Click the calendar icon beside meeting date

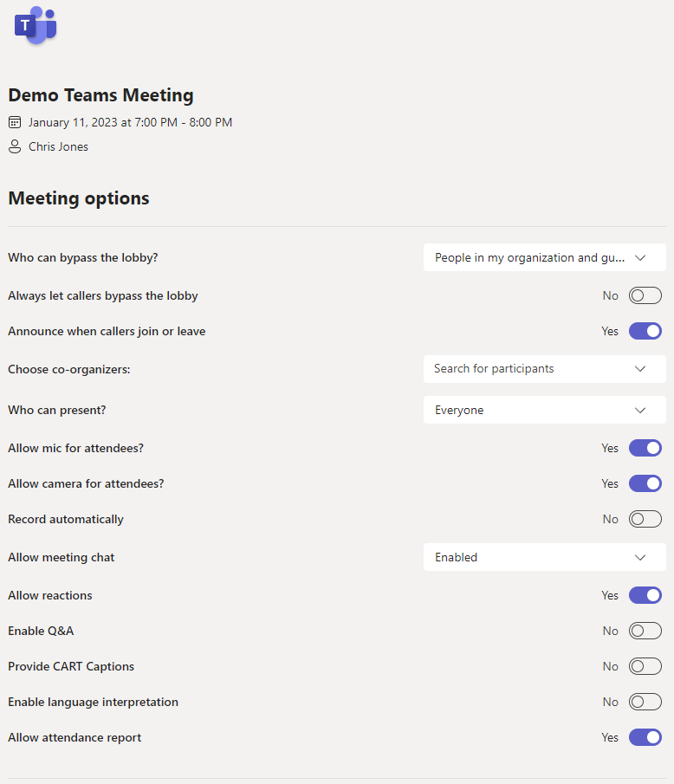tap(15, 122)
